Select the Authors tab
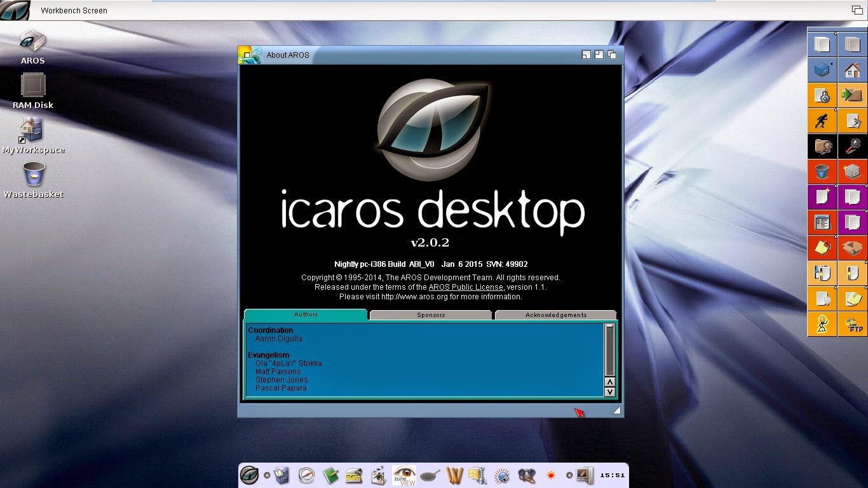 pyautogui.click(x=306, y=315)
